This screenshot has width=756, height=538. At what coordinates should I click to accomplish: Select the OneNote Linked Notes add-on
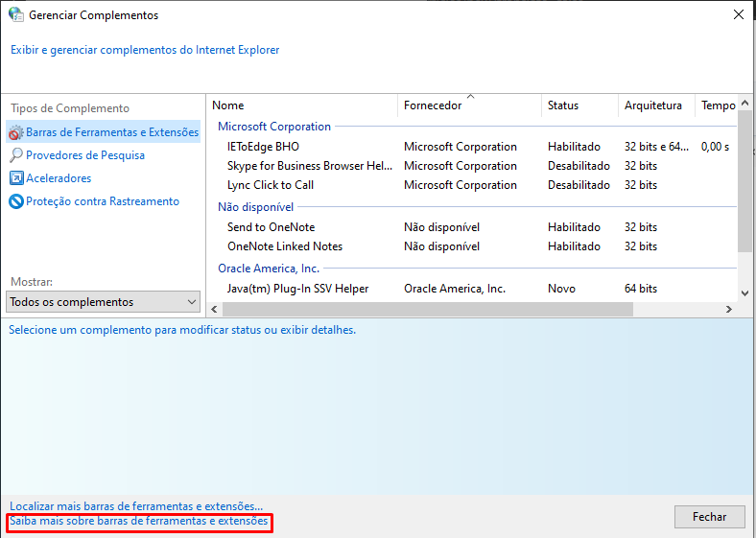pyautogui.click(x=285, y=246)
